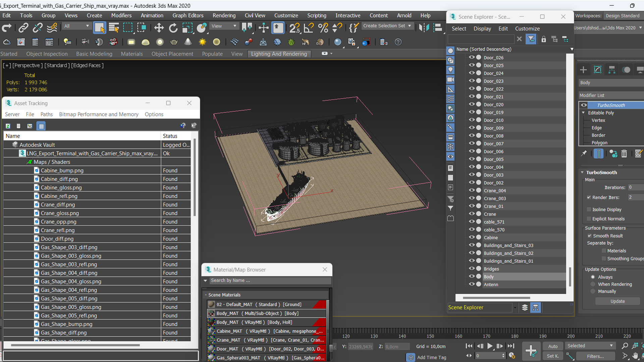Image resolution: width=644 pixels, height=362 pixels.
Task: Open the Create panel plus icon
Action: click(x=583, y=70)
